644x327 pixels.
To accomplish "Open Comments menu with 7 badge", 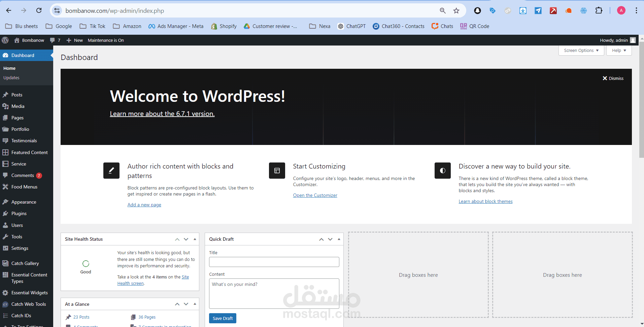I will (x=27, y=175).
